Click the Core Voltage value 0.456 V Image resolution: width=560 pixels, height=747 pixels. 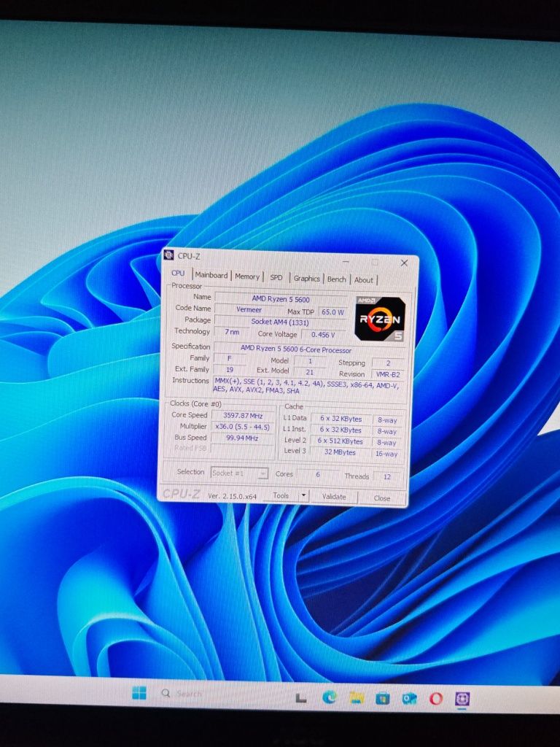[x=323, y=334]
